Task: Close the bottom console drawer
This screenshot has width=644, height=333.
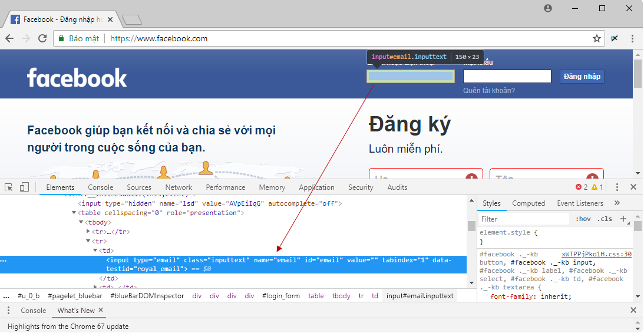Action: [x=633, y=311]
